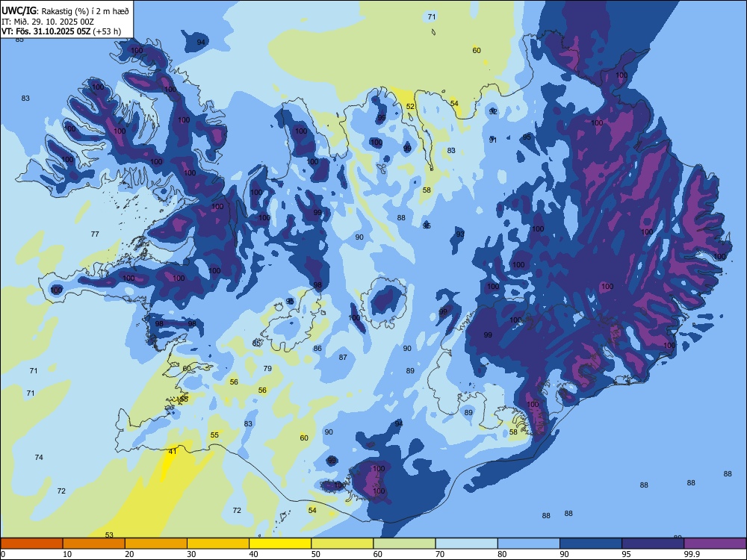This screenshot has height=560, width=747.
Task: Click the map value '74' over the sea
Action: pyautogui.click(x=39, y=457)
